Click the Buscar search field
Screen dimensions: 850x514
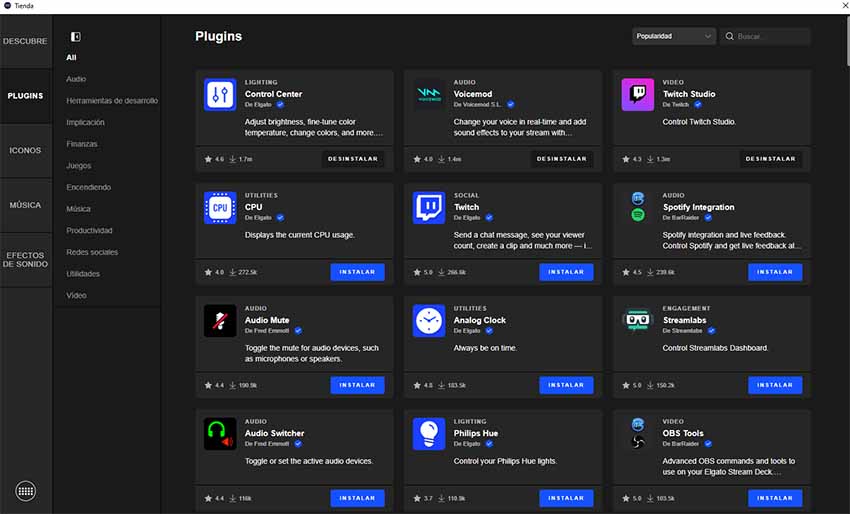click(x=772, y=36)
